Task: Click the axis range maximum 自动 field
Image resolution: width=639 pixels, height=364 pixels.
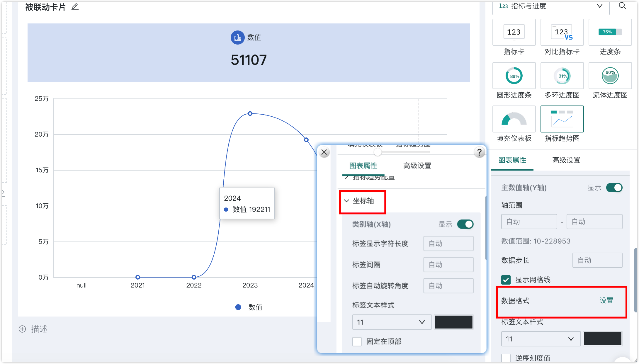Action: 594,222
